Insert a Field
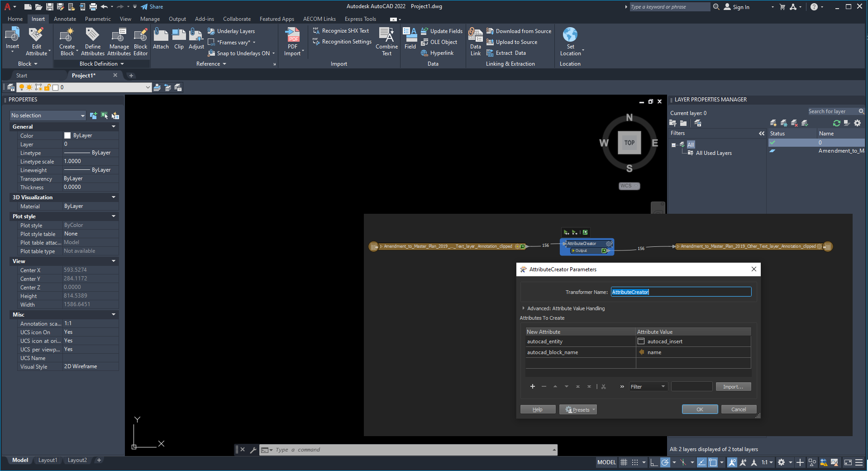The height and width of the screenshot is (471, 868). point(410,38)
